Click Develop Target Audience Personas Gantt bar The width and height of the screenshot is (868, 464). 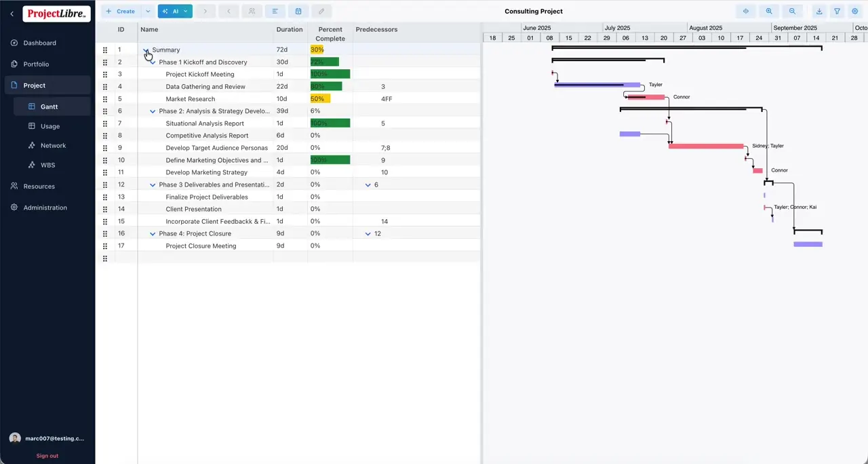706,146
